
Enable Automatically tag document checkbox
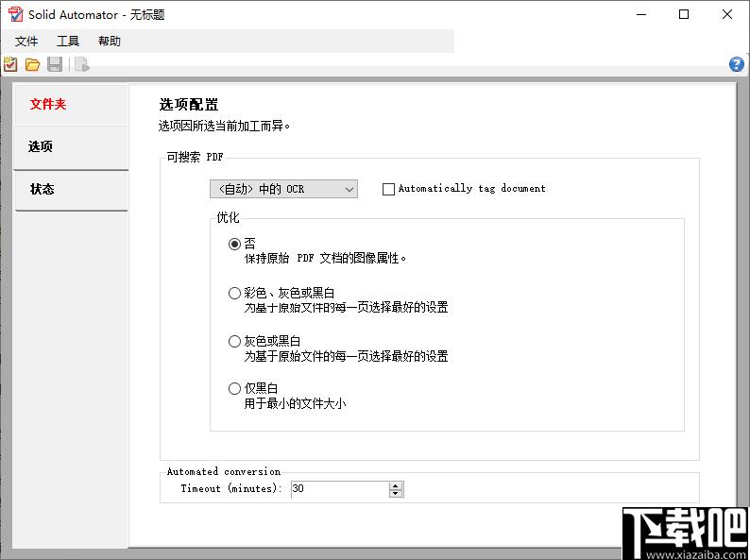pyautogui.click(x=388, y=189)
